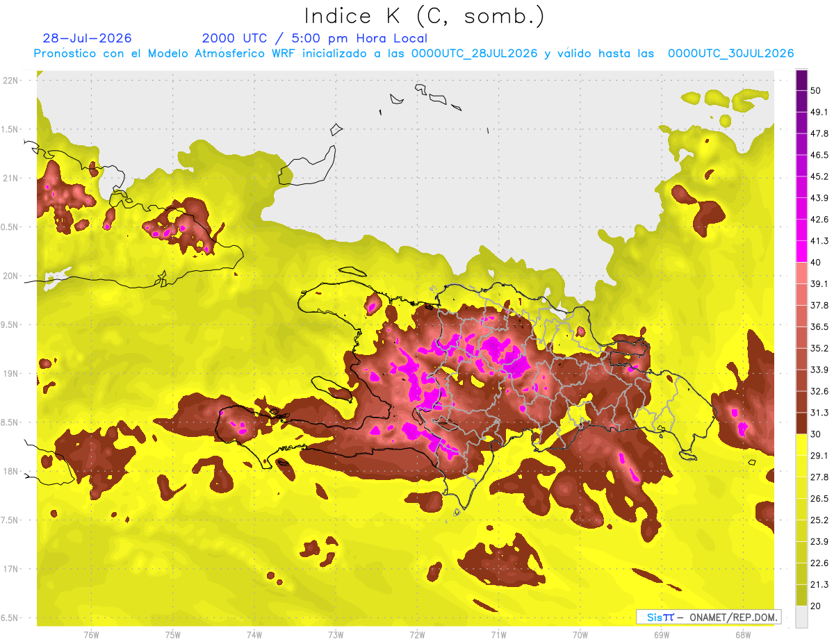
Task: Click the '76W' longitude label
Action: tap(91, 635)
